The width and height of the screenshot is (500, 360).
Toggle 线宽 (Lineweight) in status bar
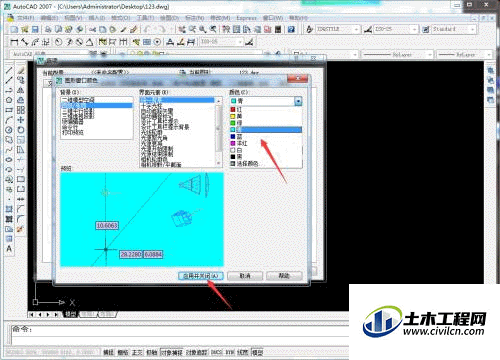243,352
